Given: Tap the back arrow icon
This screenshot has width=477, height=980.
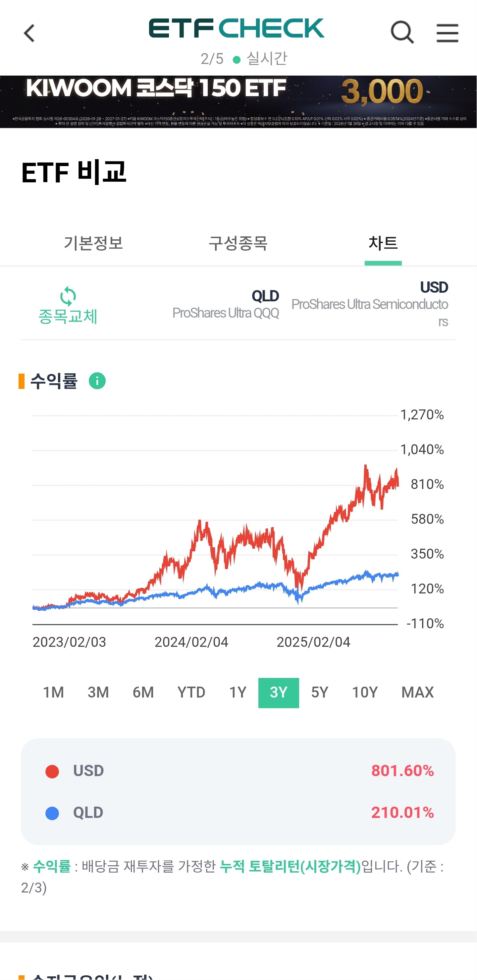Looking at the screenshot, I should point(29,33).
